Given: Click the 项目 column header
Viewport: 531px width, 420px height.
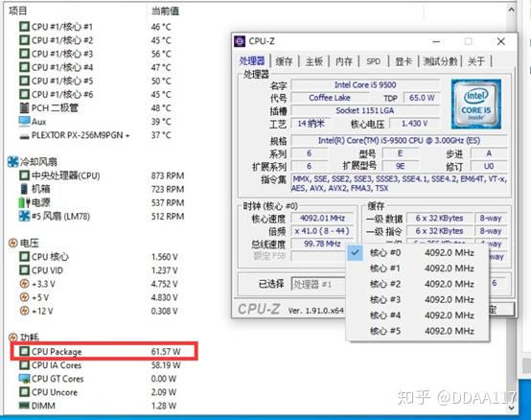Looking at the screenshot, I should (17, 11).
